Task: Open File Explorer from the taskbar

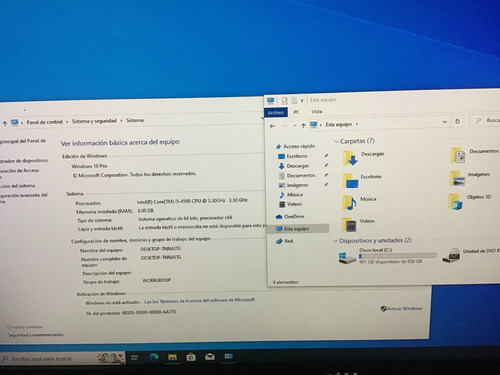Action: (x=172, y=358)
